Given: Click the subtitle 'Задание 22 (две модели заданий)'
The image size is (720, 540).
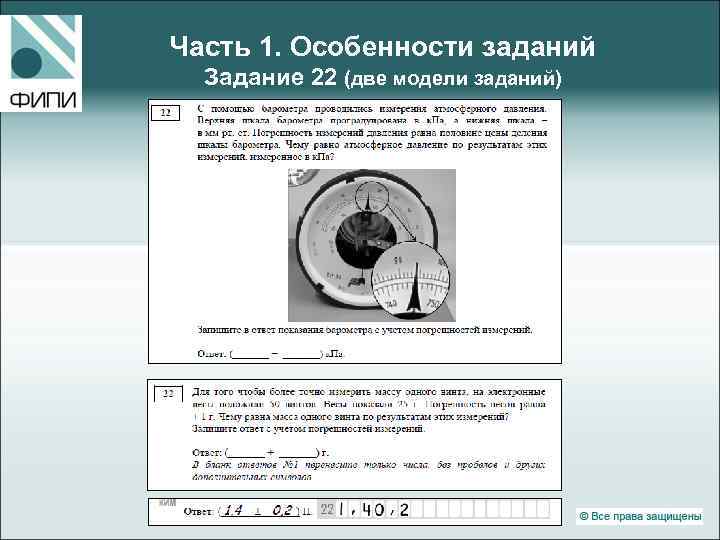Looking at the screenshot, I should point(383,77).
